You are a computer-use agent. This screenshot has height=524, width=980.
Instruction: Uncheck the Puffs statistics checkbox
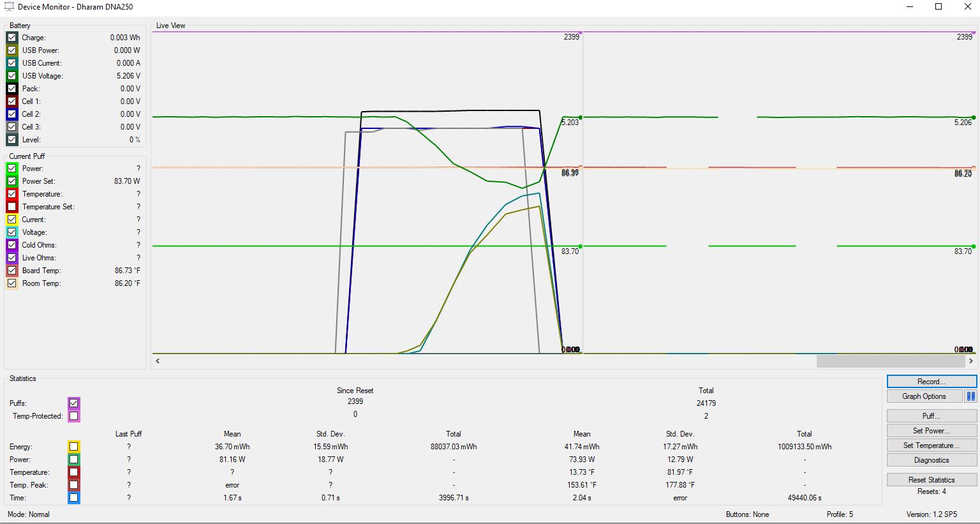pos(74,403)
